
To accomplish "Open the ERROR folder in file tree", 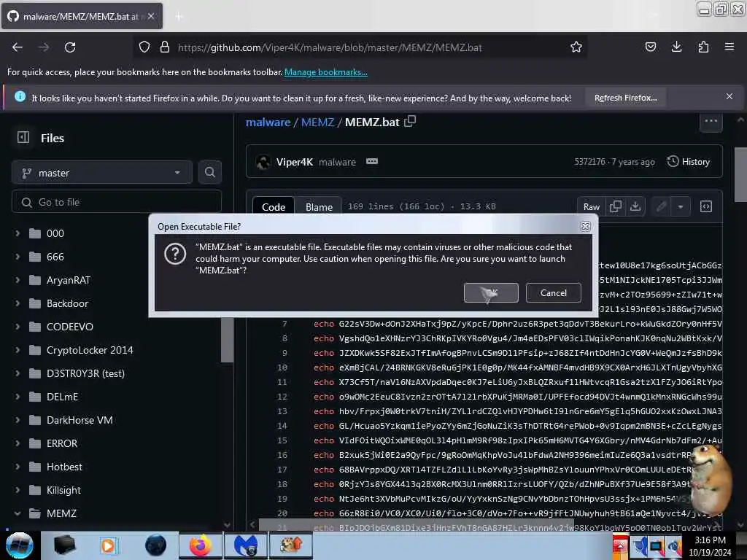I will click(61, 443).
